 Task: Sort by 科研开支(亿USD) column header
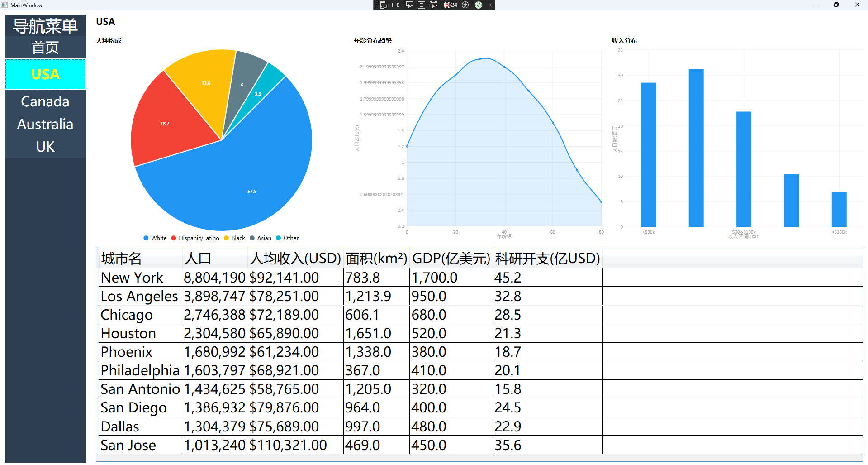coord(548,258)
